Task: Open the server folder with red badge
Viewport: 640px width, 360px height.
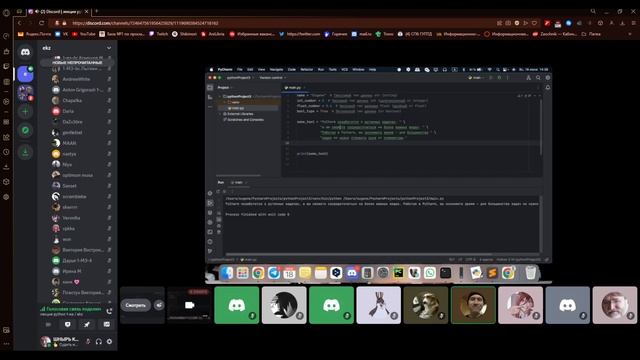Action: click(x=25, y=93)
